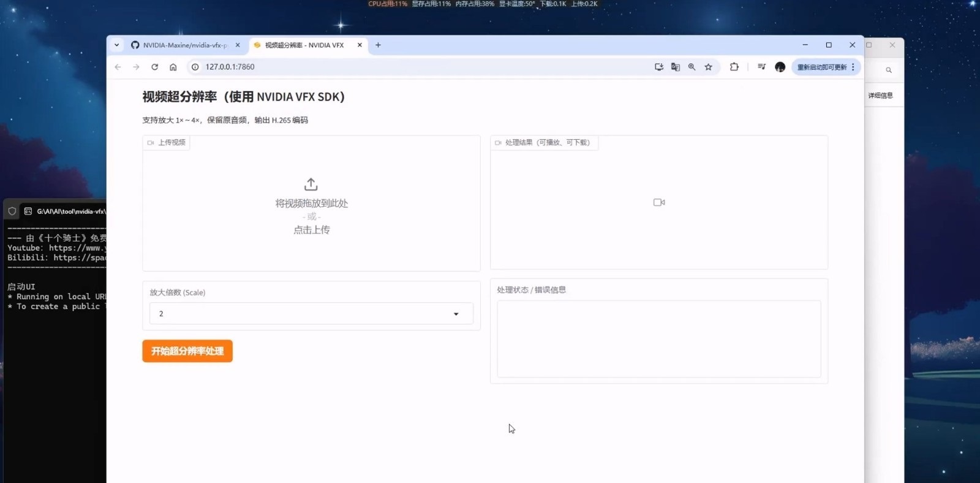Open the browser profile avatar

pyautogui.click(x=780, y=67)
